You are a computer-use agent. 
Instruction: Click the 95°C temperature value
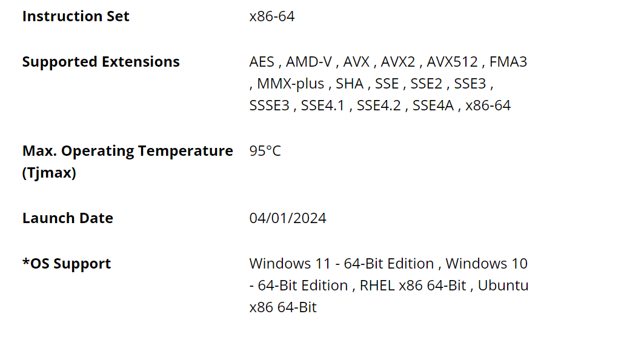(x=265, y=151)
